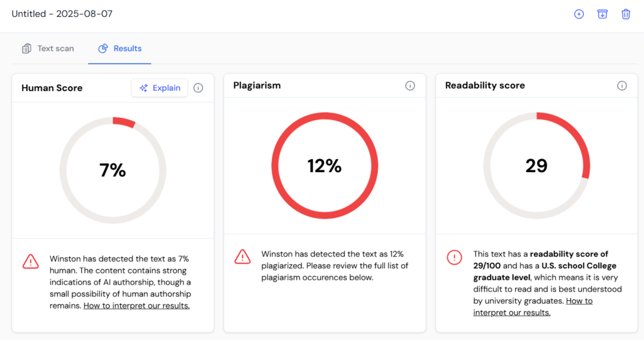Click the trash icon to delete document
Viewport: 644px width, 340px height.
626,14
